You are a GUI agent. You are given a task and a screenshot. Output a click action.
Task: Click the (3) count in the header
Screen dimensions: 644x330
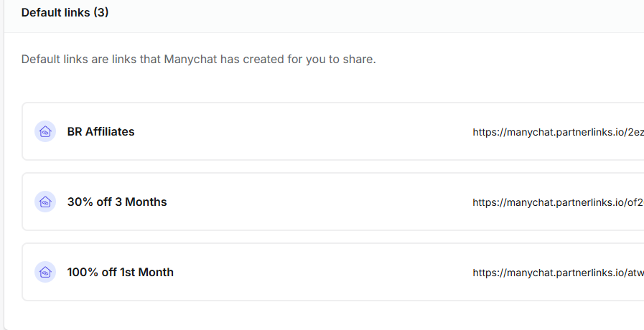coord(101,12)
